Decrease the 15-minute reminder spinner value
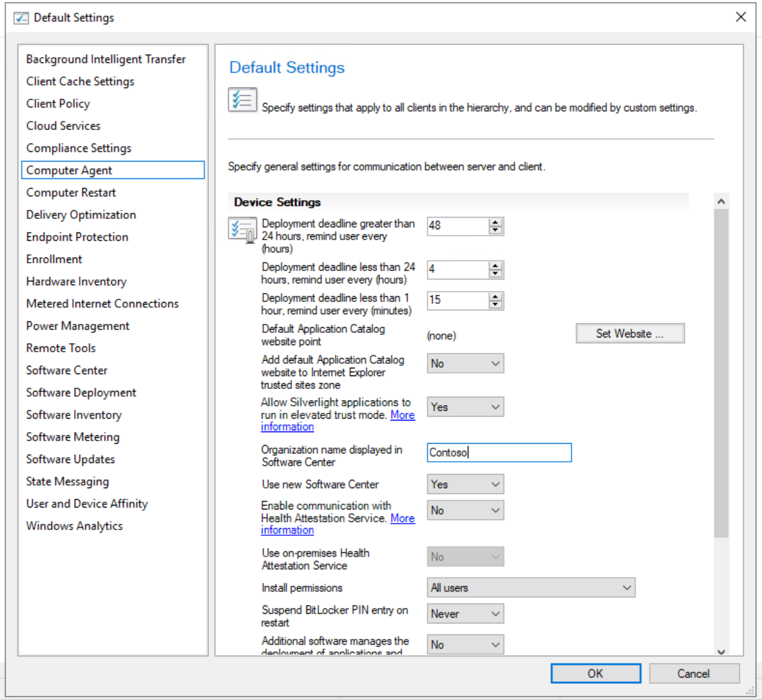This screenshot has width=762, height=700. click(495, 305)
